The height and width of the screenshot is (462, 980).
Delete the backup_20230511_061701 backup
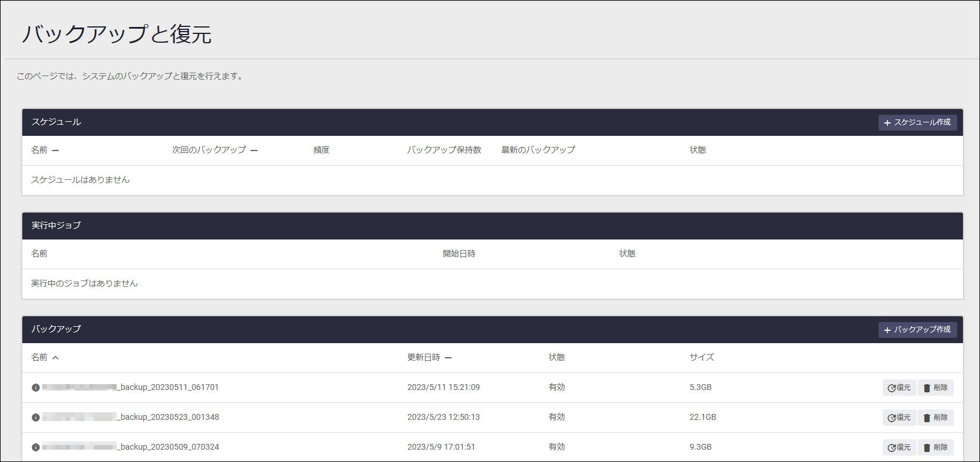click(935, 388)
